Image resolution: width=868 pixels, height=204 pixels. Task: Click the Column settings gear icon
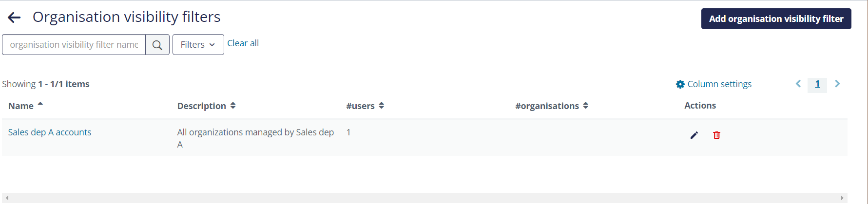680,84
